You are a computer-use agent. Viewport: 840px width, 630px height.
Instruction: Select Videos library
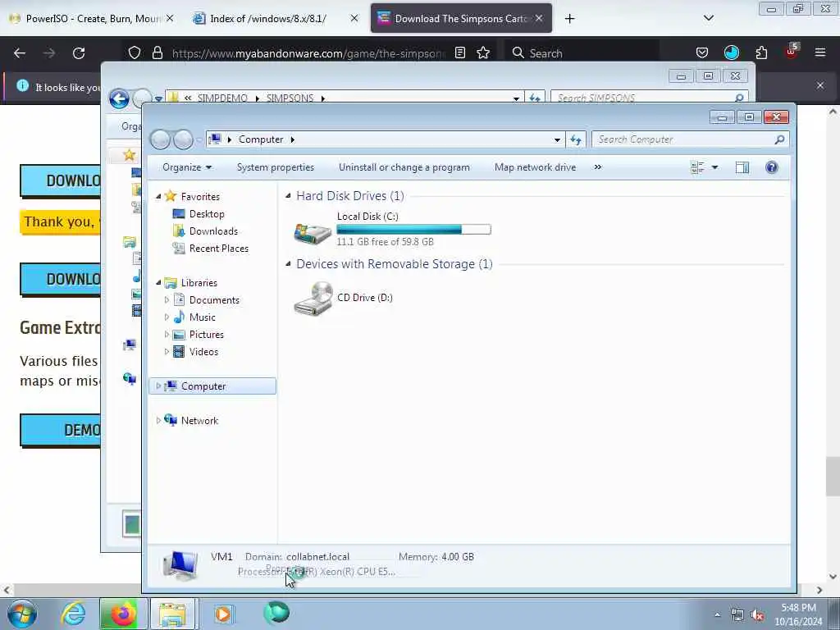[203, 351]
